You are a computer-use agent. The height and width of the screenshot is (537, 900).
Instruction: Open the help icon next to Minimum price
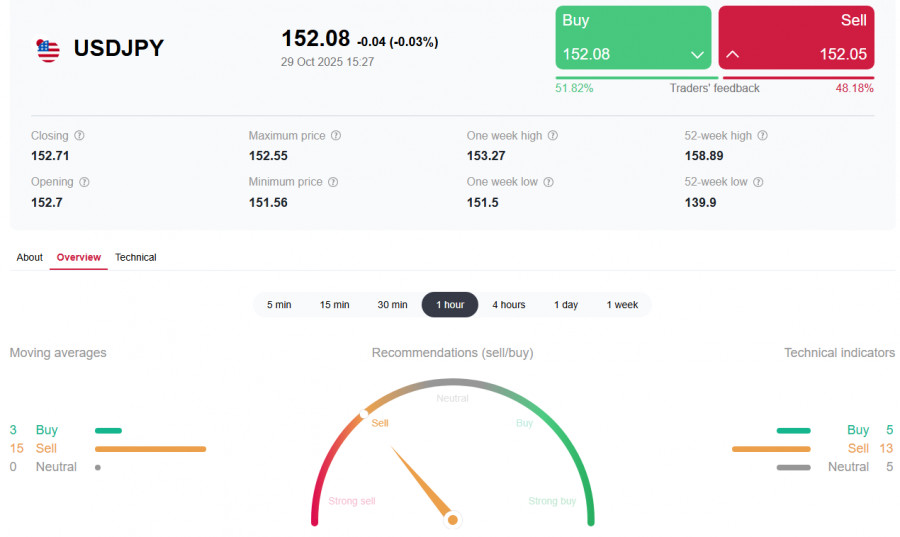(333, 182)
